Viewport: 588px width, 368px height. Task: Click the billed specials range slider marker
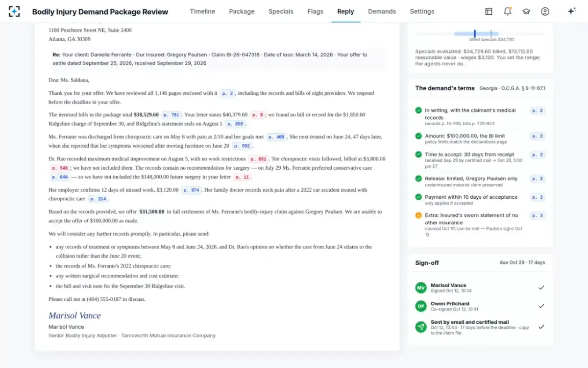[475, 33]
